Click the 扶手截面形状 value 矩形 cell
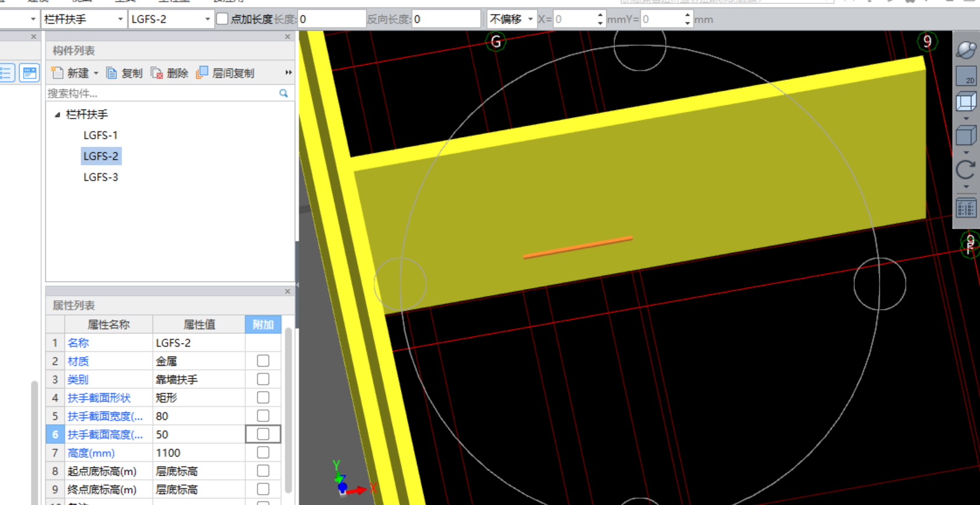The height and width of the screenshot is (505, 980). click(199, 397)
